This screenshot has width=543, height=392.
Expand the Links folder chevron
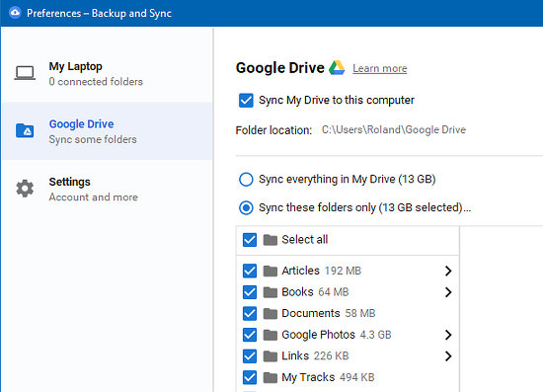coord(448,356)
